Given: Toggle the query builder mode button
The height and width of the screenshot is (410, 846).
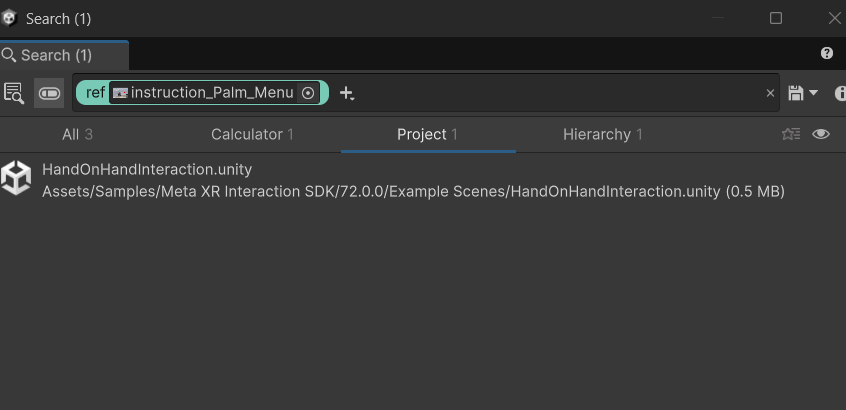Looking at the screenshot, I should pos(49,93).
